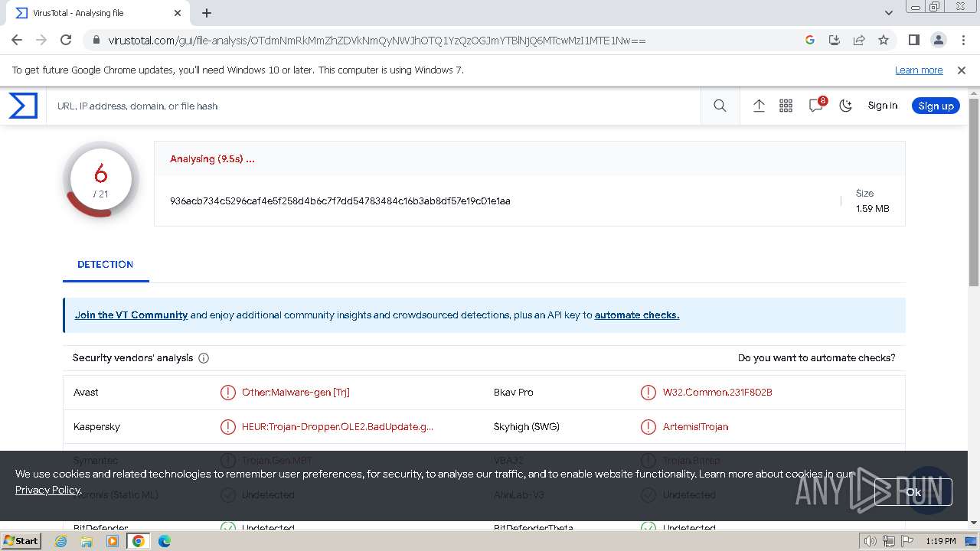Expand the tab search dropdown arrow
This screenshot has height=551, width=980.
click(888, 13)
